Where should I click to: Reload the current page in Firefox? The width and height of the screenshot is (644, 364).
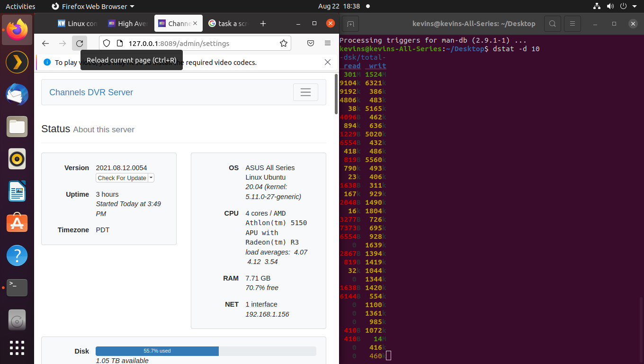[x=80, y=43]
